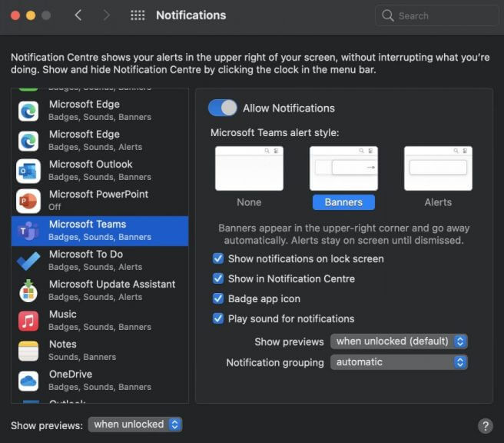
Task: Select the None alert style thumbnail
Action: (x=249, y=168)
